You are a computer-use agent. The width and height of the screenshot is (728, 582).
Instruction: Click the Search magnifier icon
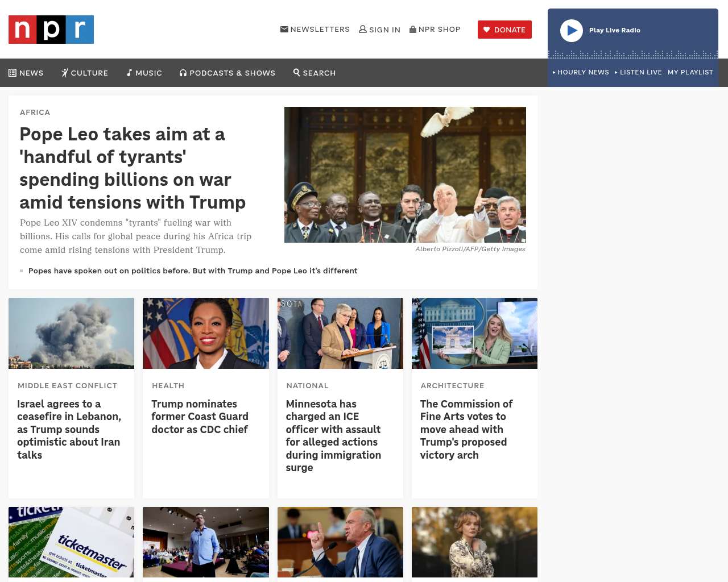point(296,72)
